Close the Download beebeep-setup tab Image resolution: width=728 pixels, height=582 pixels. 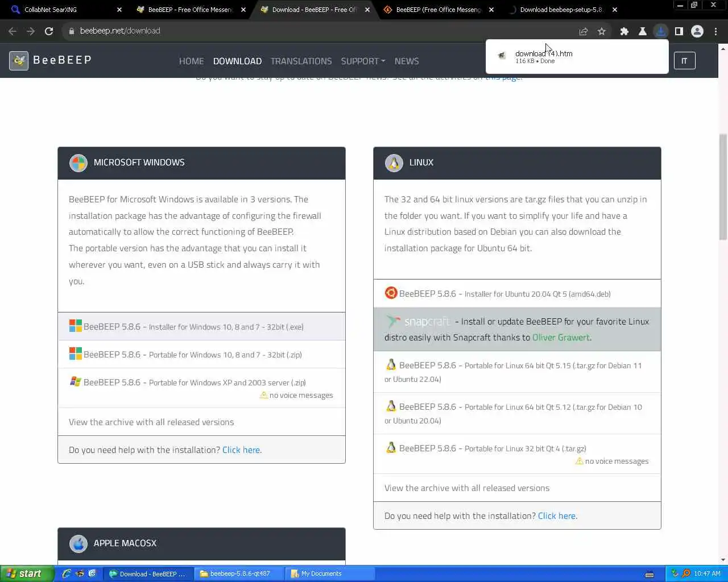tap(614, 10)
